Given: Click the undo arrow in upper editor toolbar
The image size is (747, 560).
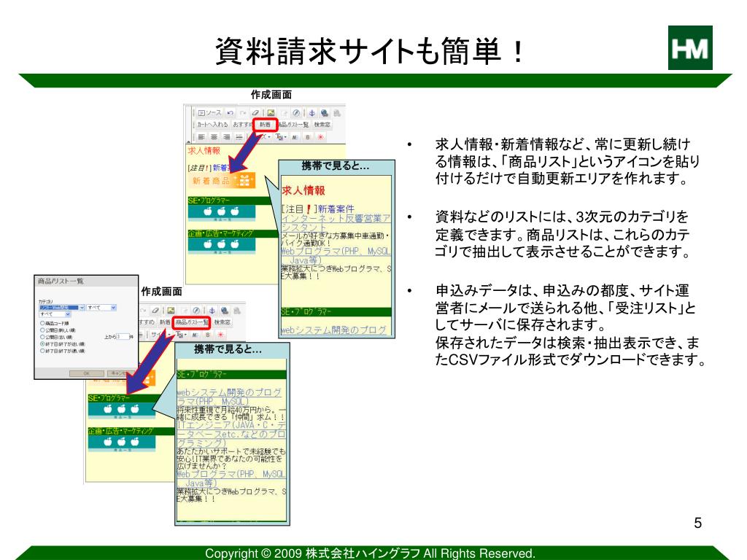Looking at the screenshot, I should pos(230,113).
